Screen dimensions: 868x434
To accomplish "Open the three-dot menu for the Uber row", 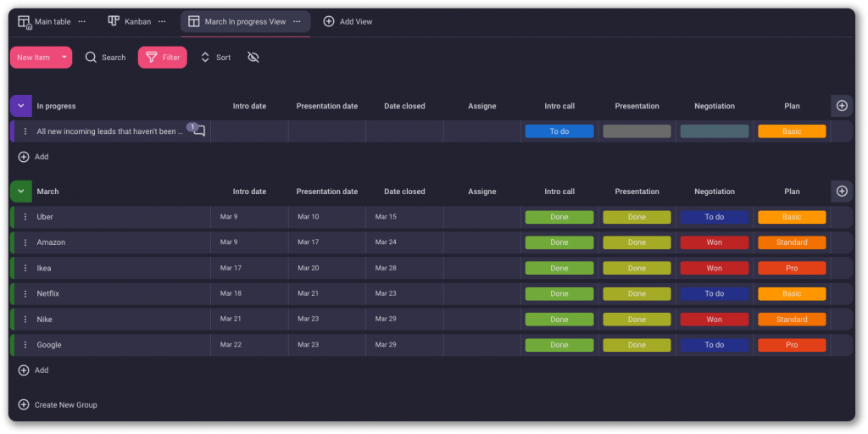I will coord(25,217).
